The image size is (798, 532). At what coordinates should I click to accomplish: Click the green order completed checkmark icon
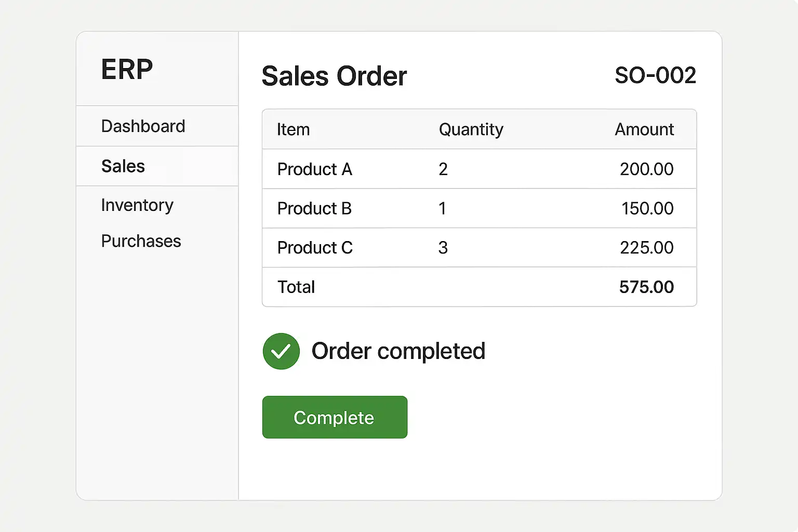pyautogui.click(x=281, y=351)
